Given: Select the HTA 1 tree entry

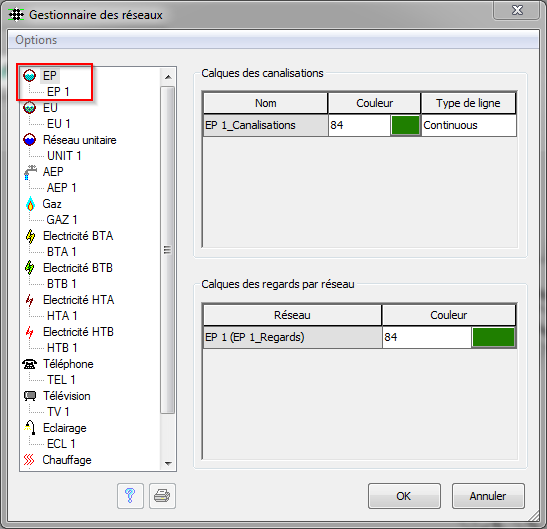Looking at the screenshot, I should point(62,316).
